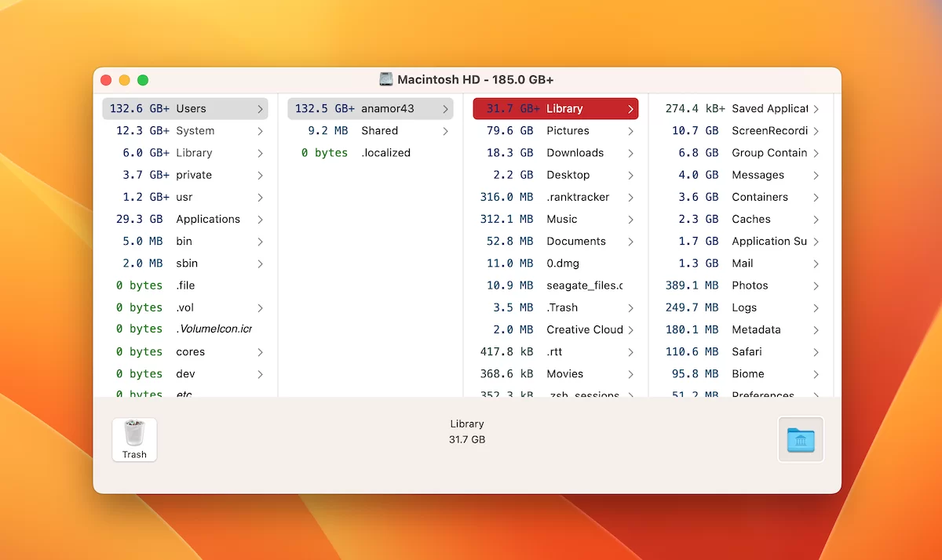The width and height of the screenshot is (942, 560).
Task: Select the Creative Cloud folder row
Action: tap(556, 329)
